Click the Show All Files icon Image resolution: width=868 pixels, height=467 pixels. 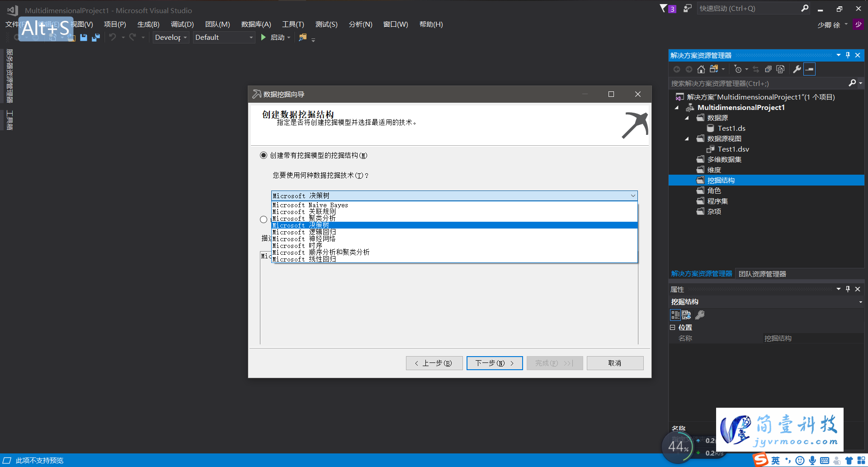tap(780, 69)
